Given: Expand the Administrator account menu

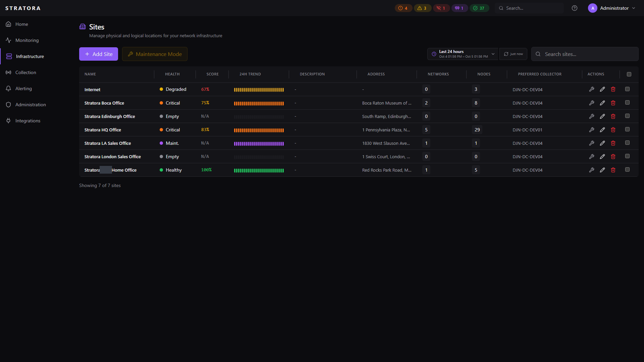Looking at the screenshot, I should pos(612,8).
